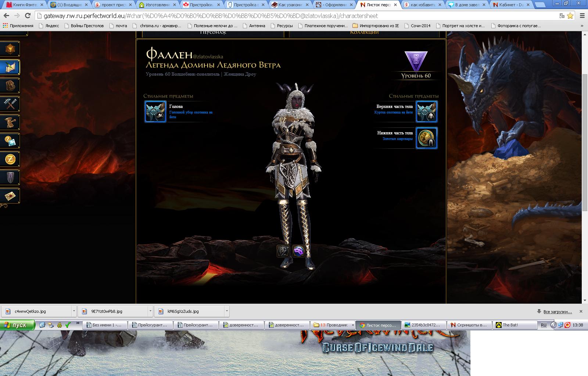
Task: Open the Золотые шаровары link
Action: tap(398, 139)
